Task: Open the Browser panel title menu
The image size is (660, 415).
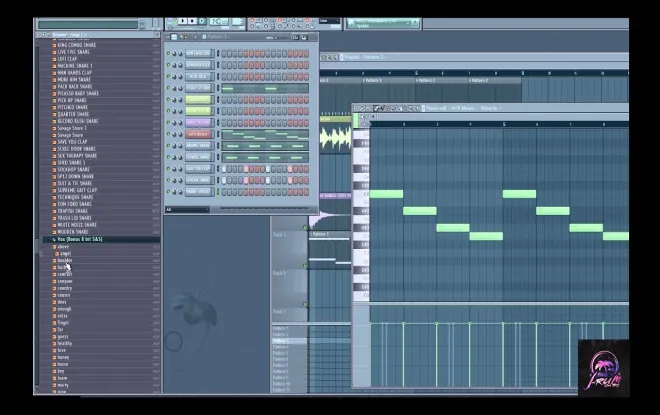Action: click(62, 33)
